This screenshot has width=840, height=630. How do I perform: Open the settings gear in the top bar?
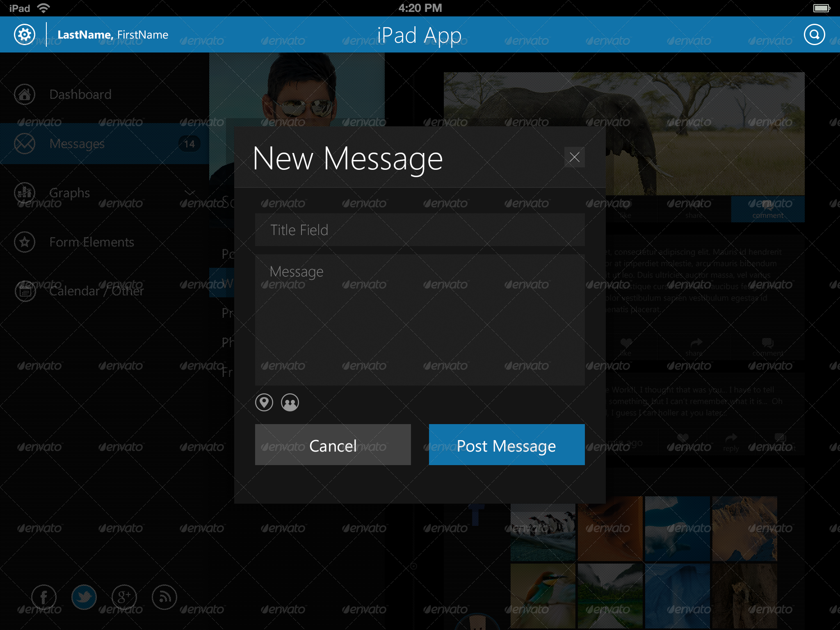[x=24, y=34]
